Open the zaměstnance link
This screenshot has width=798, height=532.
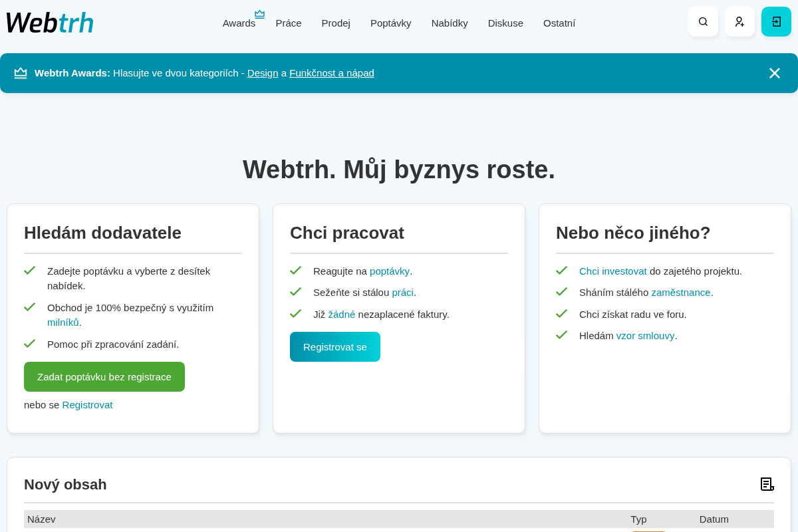click(x=681, y=292)
